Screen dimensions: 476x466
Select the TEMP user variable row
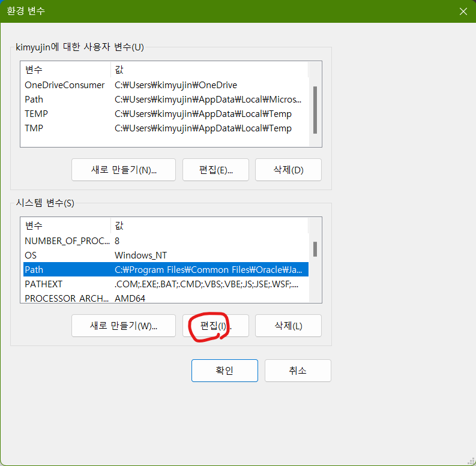tap(166, 114)
